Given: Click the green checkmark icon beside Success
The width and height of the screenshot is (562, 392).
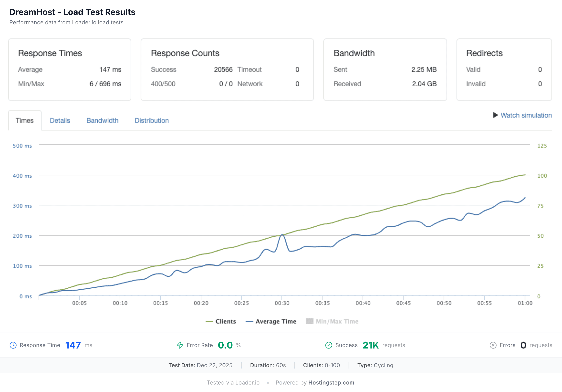Looking at the screenshot, I should click(x=329, y=345).
